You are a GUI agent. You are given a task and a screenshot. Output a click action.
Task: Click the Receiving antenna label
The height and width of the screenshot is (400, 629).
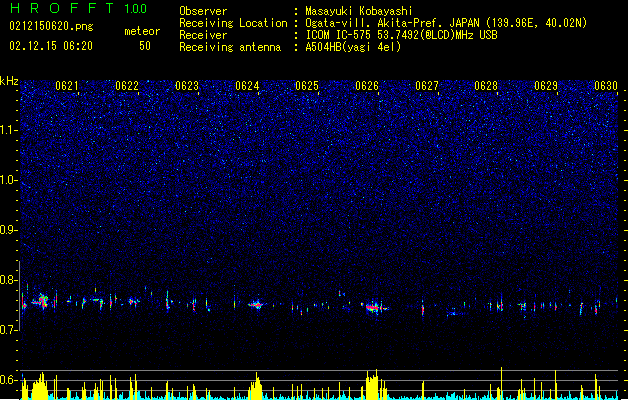point(230,47)
